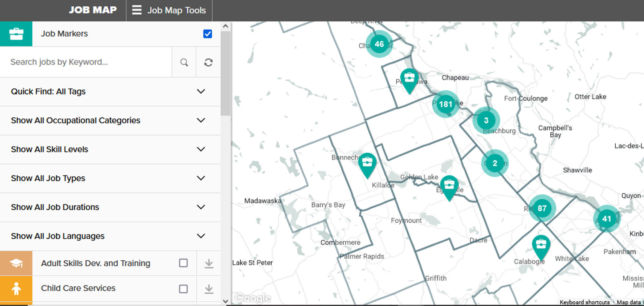This screenshot has height=306, width=644.
Task: Open the cluster marker showing 181 jobs
Action: point(446,104)
